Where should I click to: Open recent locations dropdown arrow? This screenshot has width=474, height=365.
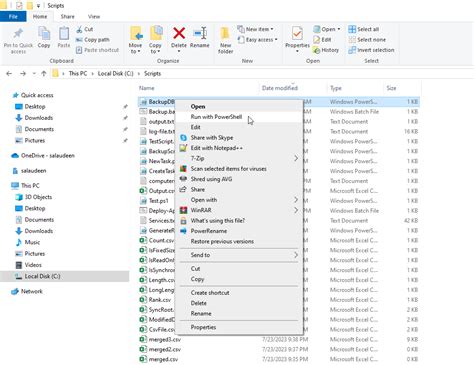tap(34, 74)
